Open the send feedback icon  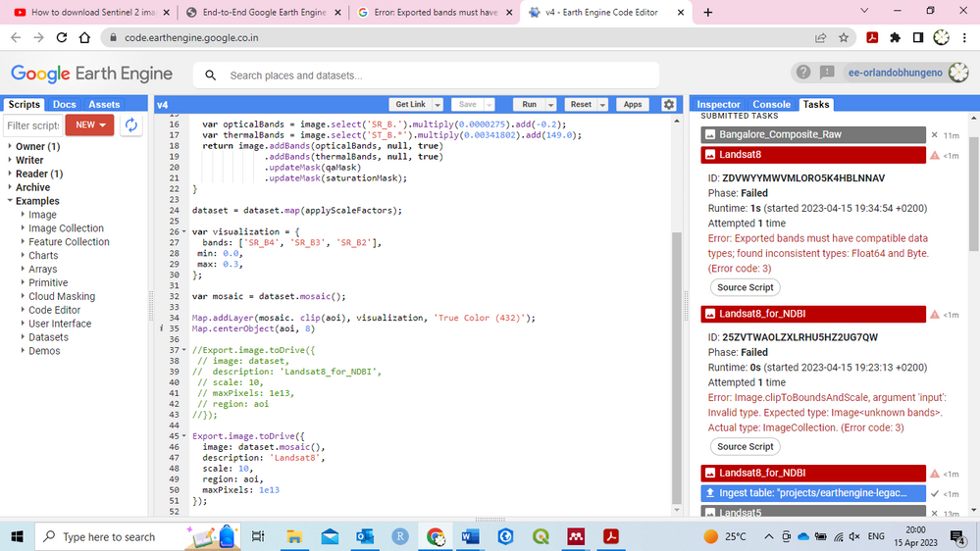click(827, 73)
